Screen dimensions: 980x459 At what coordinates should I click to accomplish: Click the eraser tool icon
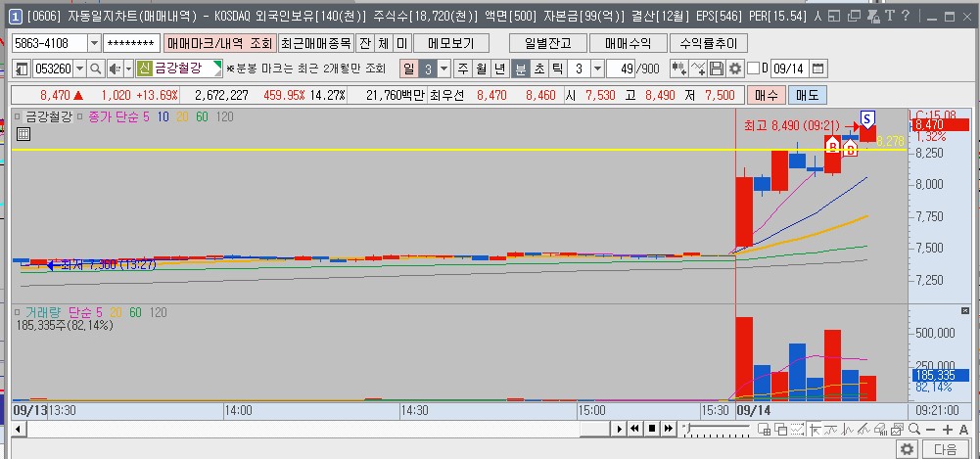880,429
